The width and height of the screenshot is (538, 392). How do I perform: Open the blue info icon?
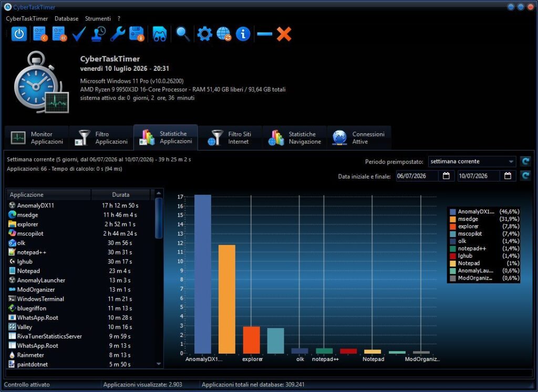click(243, 34)
